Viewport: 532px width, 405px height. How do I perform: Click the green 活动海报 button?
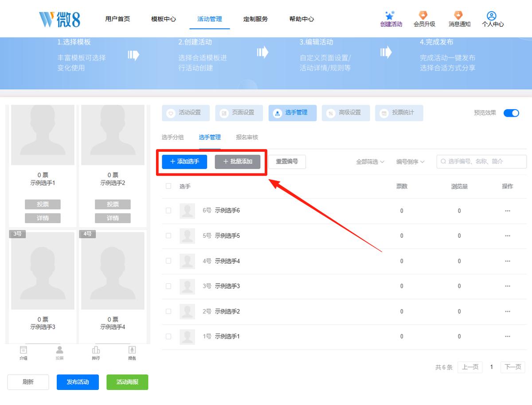[127, 382]
